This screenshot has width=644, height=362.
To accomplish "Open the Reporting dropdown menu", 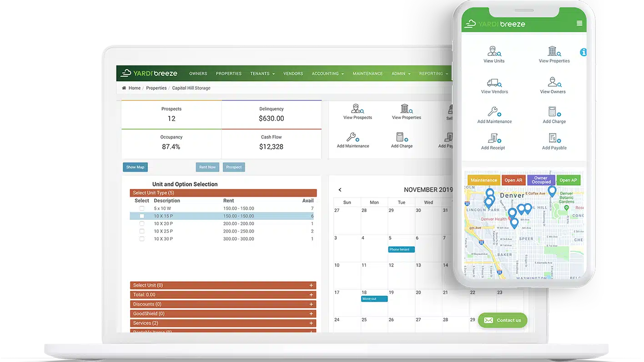I will [433, 74].
